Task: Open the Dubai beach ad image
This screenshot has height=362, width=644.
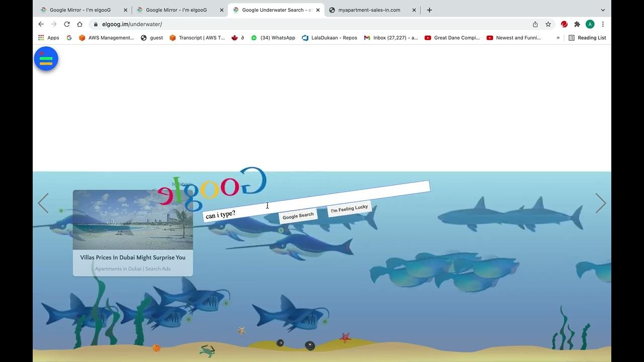Action: (133, 220)
